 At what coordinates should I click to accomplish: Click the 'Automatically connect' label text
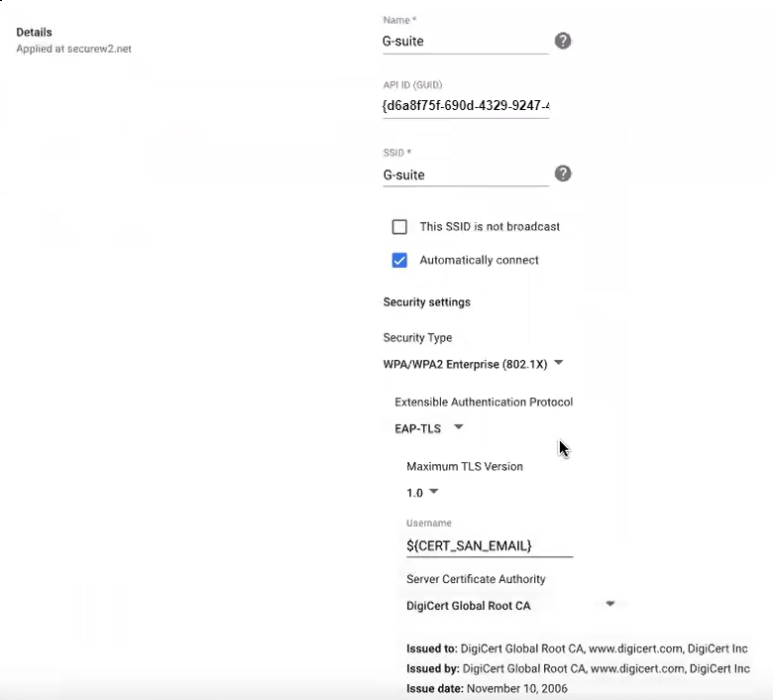(479, 261)
